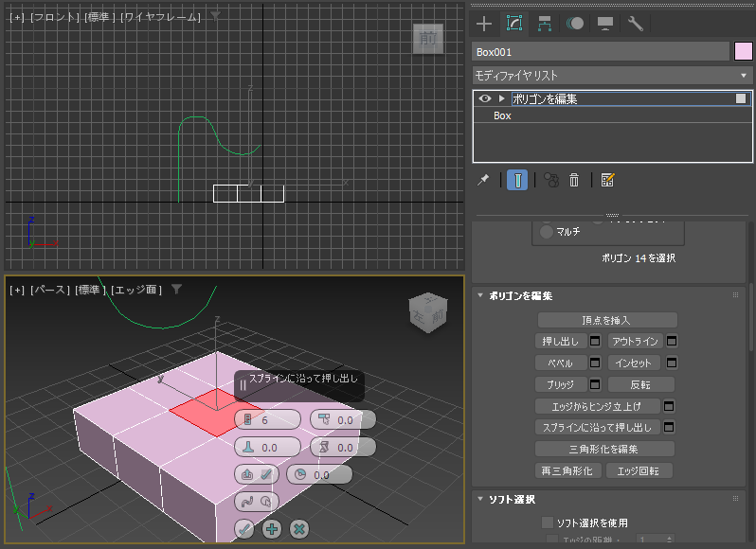Click the ブリッジ button

(x=561, y=384)
